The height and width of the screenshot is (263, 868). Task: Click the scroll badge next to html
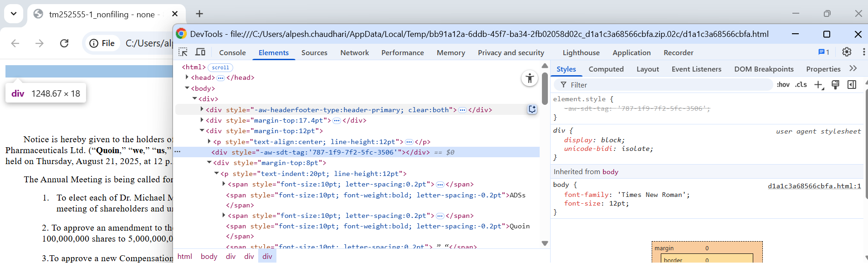220,67
